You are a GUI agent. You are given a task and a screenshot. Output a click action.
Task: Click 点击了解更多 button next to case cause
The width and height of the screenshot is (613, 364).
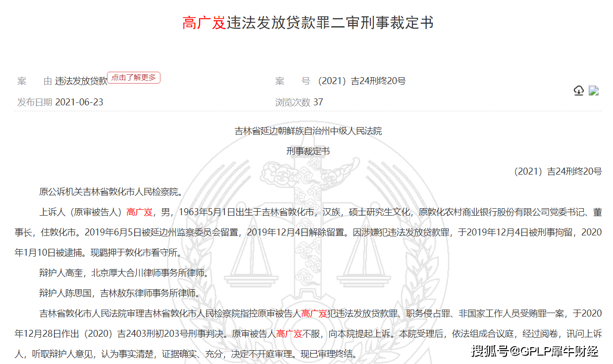134,78
